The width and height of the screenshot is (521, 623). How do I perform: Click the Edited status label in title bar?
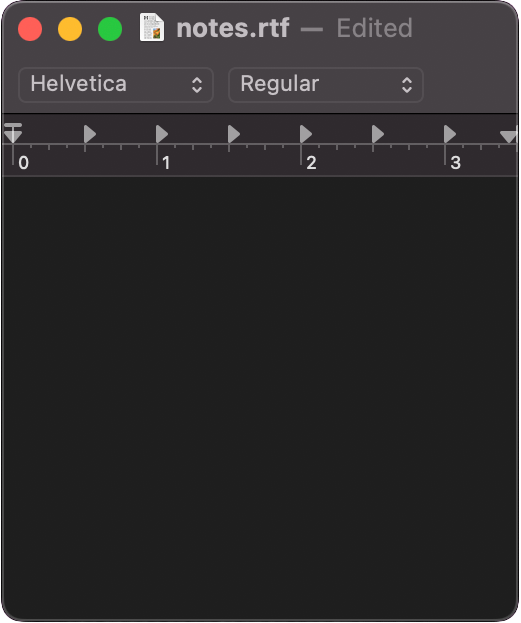pyautogui.click(x=374, y=28)
